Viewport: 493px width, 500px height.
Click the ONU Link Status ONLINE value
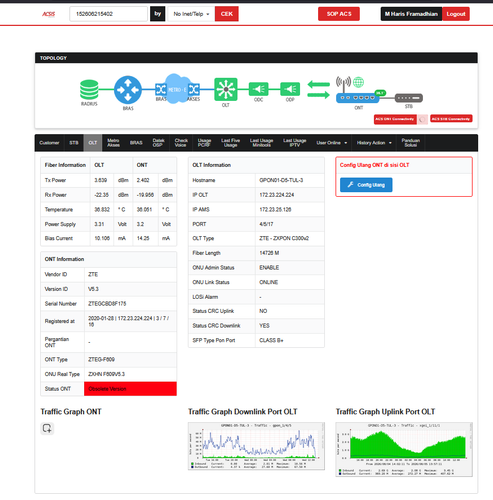click(269, 282)
